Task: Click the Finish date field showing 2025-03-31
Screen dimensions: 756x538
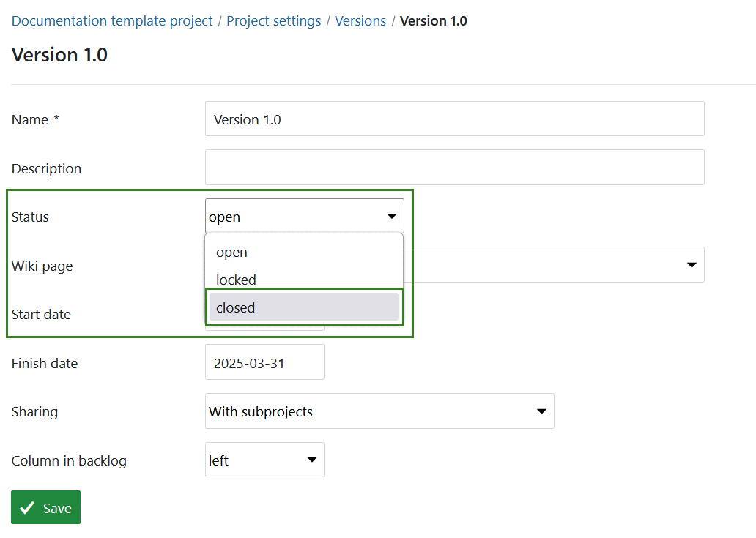Action: [x=264, y=362]
